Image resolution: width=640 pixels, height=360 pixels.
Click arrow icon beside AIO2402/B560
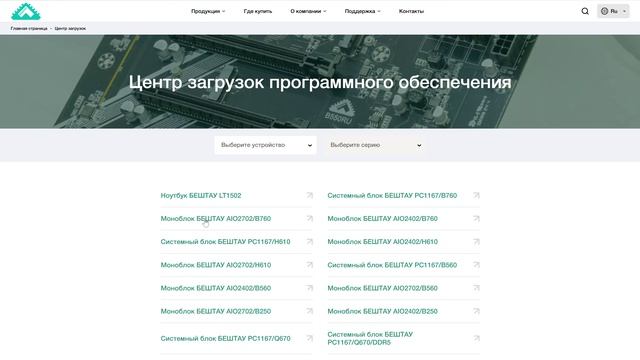tap(309, 288)
